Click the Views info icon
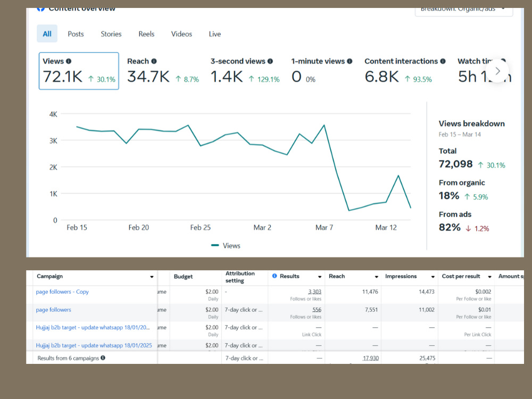This screenshot has width=532, height=399. [69, 61]
